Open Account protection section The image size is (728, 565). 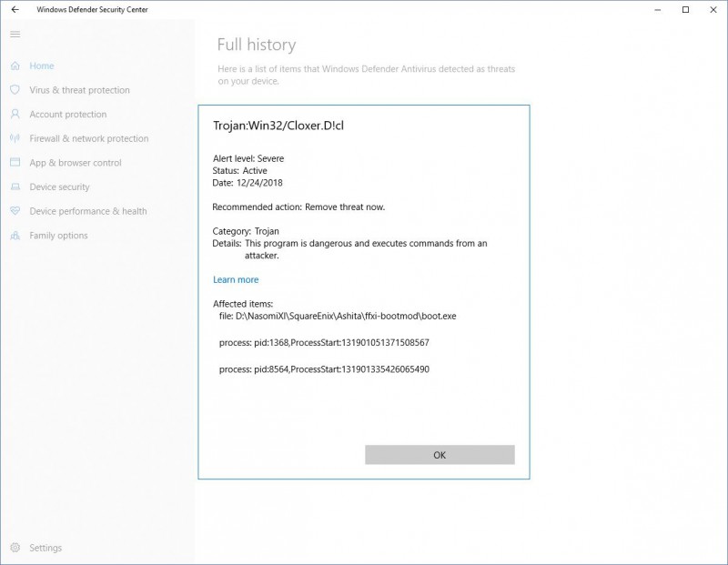67,115
